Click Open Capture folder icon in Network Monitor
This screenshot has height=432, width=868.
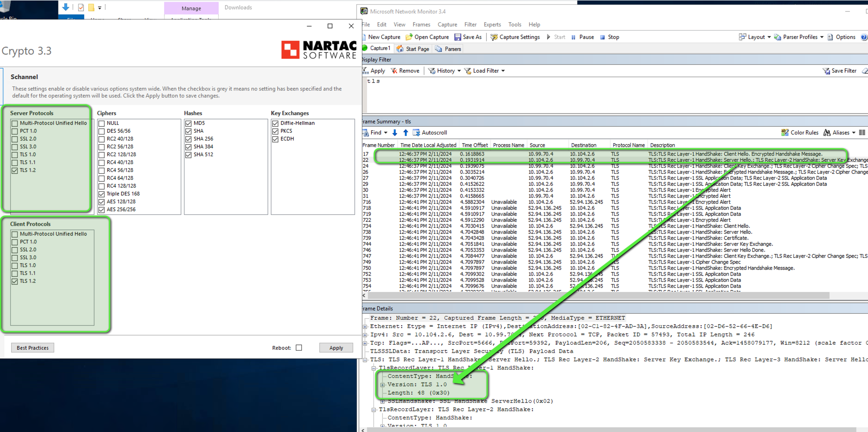409,37
